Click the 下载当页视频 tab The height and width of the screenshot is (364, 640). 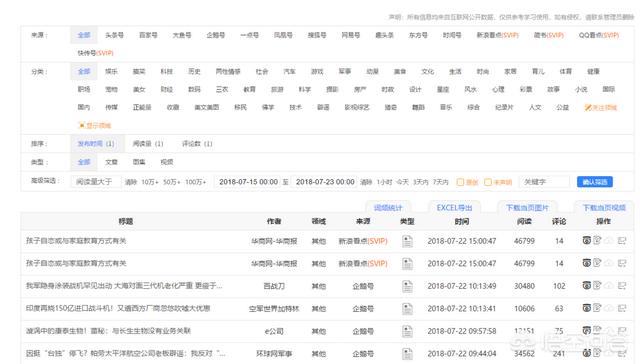click(604, 208)
